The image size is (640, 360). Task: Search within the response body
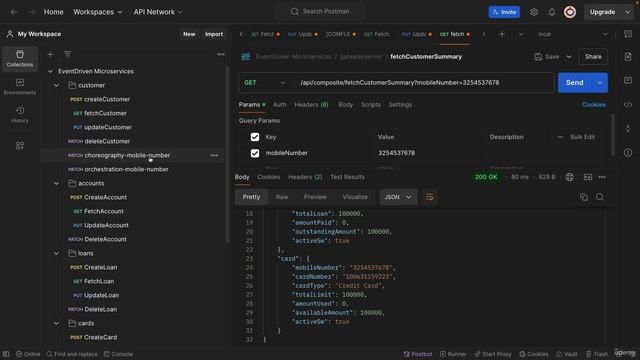[600, 197]
